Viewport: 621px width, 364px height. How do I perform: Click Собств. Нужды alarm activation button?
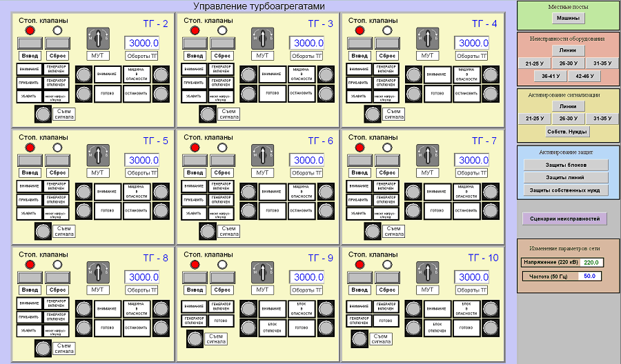tap(568, 131)
